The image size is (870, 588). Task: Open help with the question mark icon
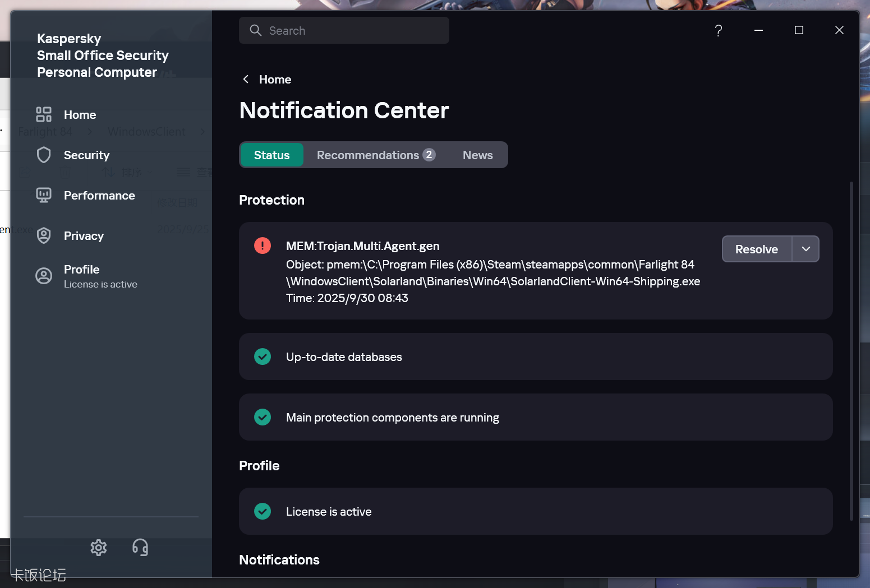coord(718,30)
